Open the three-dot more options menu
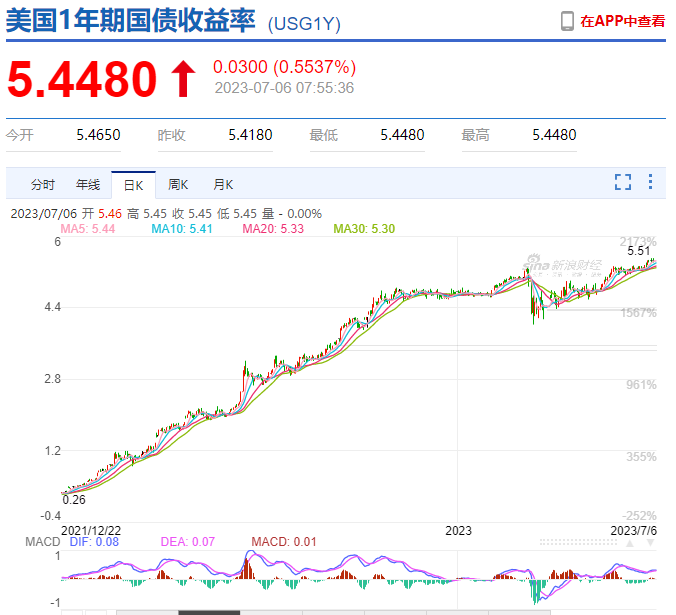Viewport: 676px width, 615px height. tap(650, 182)
